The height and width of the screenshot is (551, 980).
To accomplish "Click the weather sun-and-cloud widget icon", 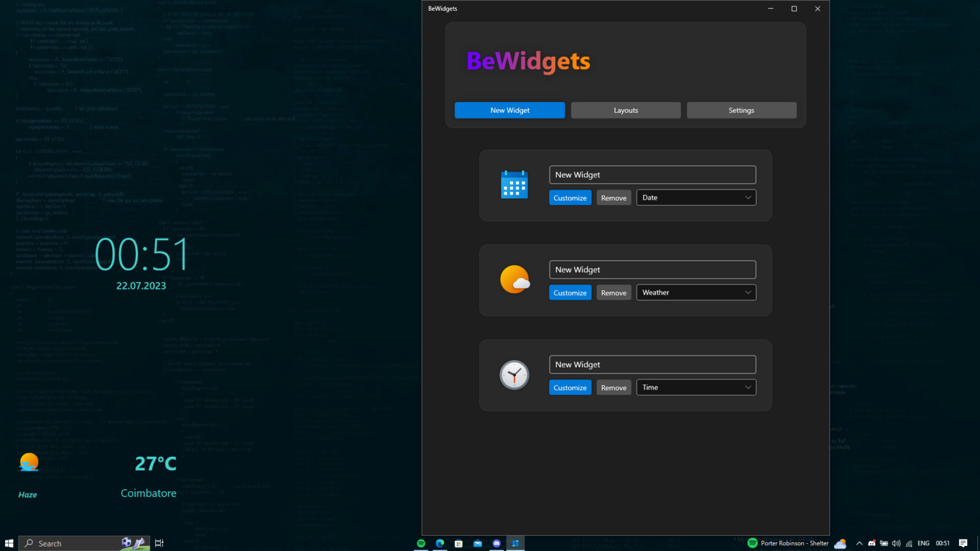I will (x=514, y=279).
